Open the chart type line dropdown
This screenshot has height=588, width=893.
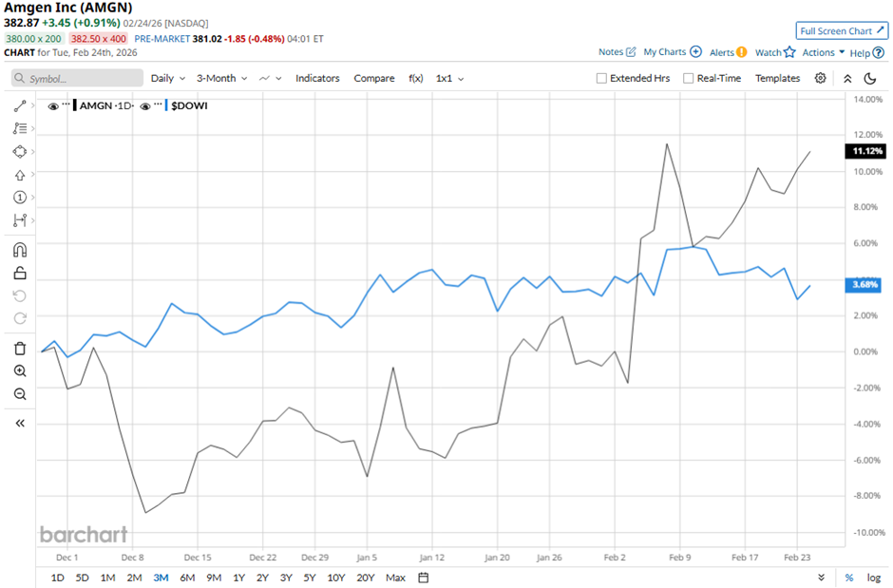[x=270, y=79]
